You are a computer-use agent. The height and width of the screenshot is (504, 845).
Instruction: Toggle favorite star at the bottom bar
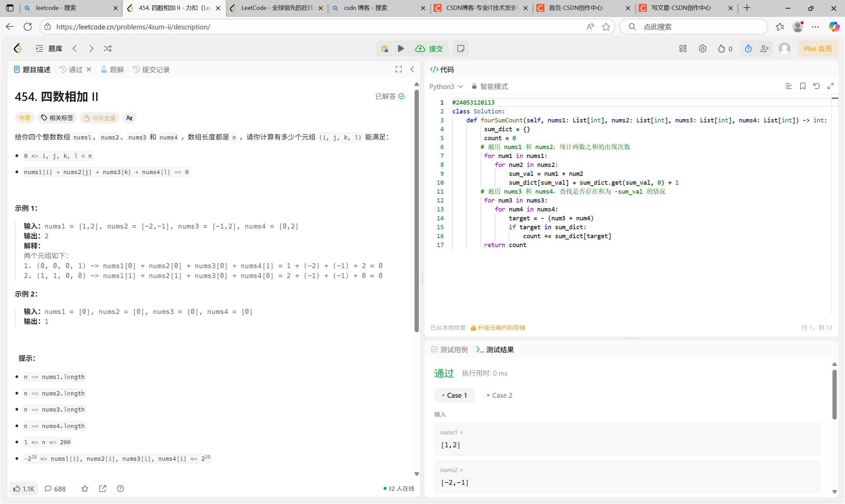(x=85, y=489)
